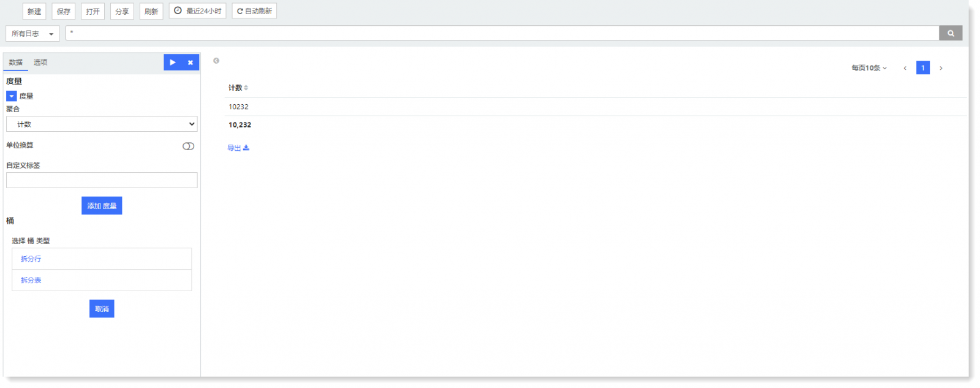Change the 每页10条 page size dropdown

pos(869,68)
